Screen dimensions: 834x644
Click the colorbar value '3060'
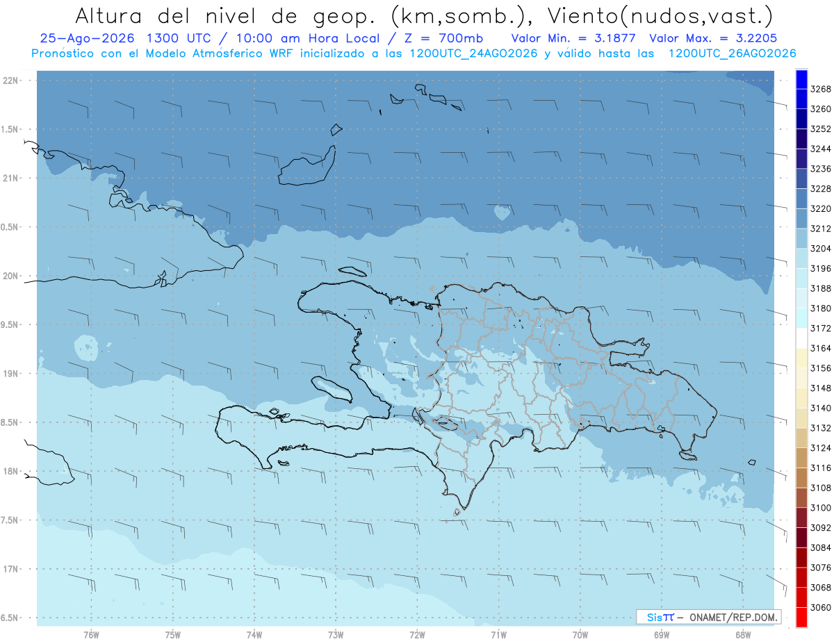(x=821, y=607)
